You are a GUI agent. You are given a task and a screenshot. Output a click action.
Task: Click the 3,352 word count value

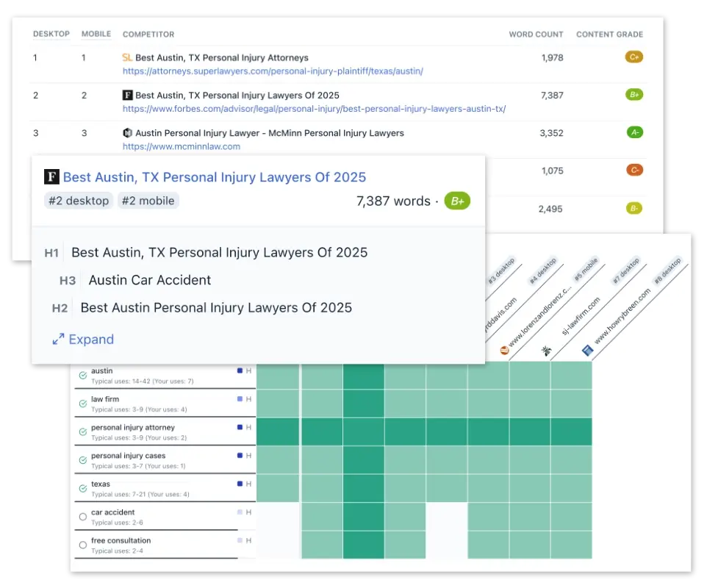551,133
